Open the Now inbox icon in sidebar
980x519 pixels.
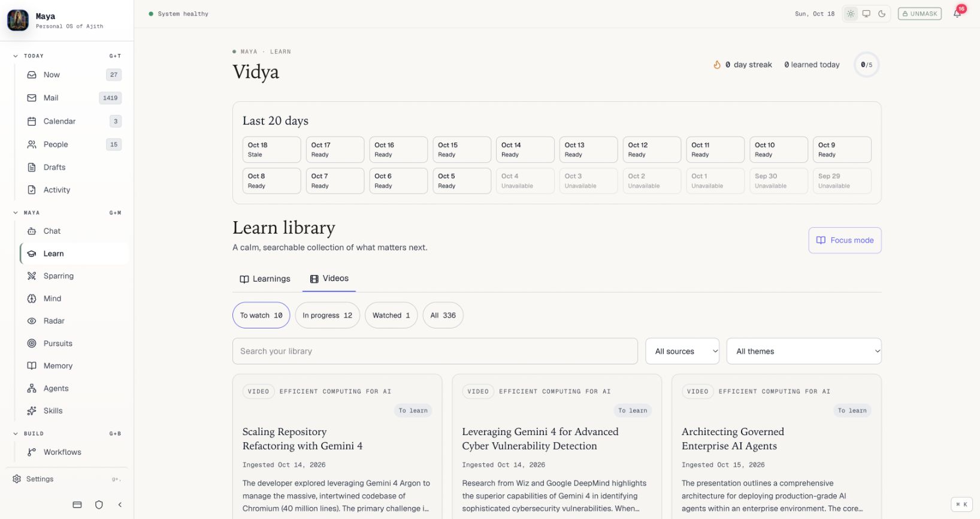click(32, 75)
